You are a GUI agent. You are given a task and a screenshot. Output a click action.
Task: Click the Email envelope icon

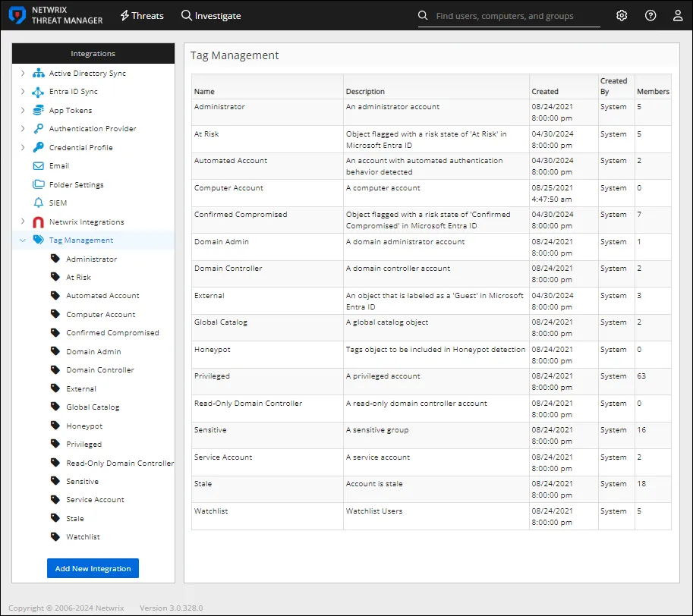(39, 166)
